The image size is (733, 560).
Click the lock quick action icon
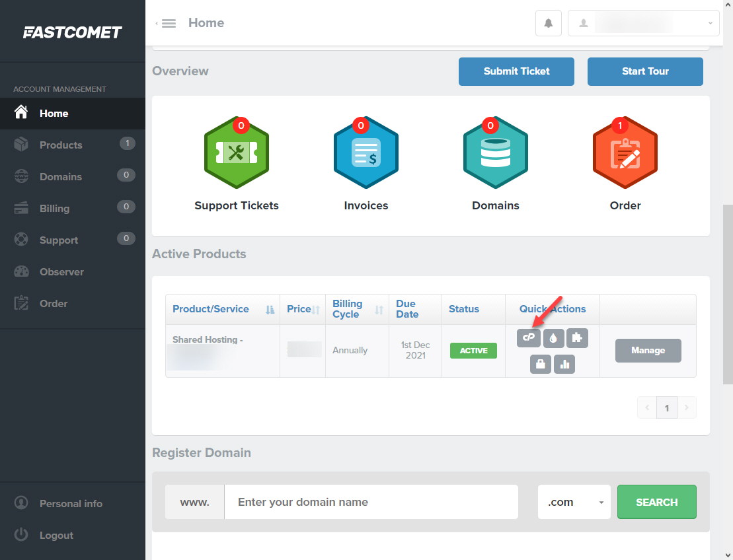click(541, 365)
